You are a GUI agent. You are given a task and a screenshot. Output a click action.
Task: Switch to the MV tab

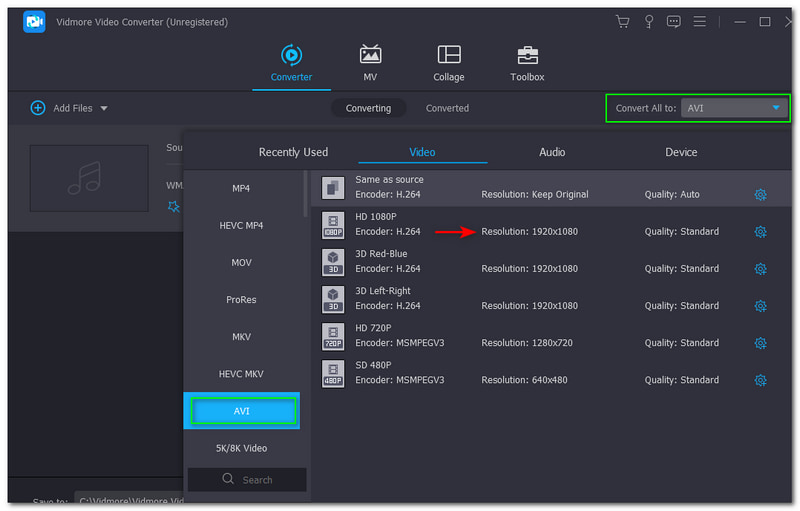370,63
